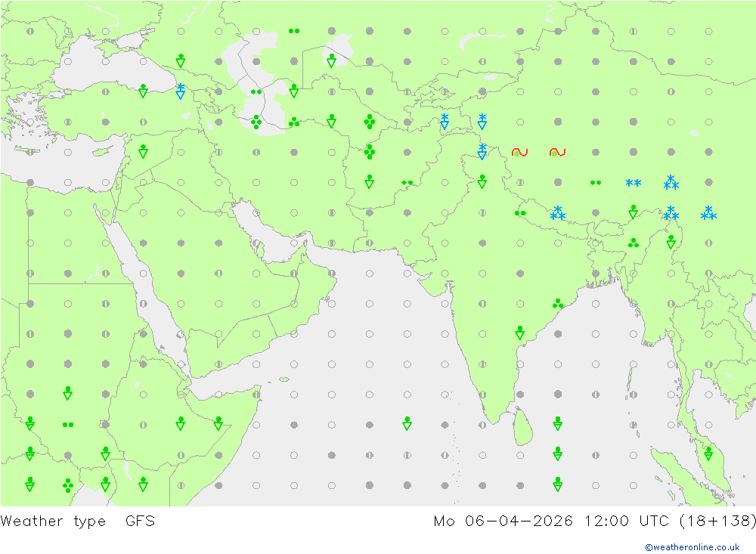
Task: Click the '(18+138)' forecast offset text
Action: pos(717,522)
